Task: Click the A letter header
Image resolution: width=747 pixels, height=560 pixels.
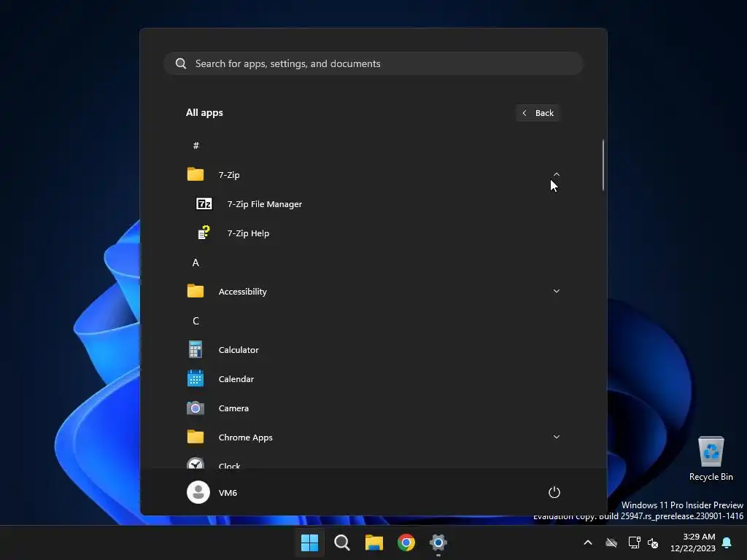Action: (x=196, y=262)
